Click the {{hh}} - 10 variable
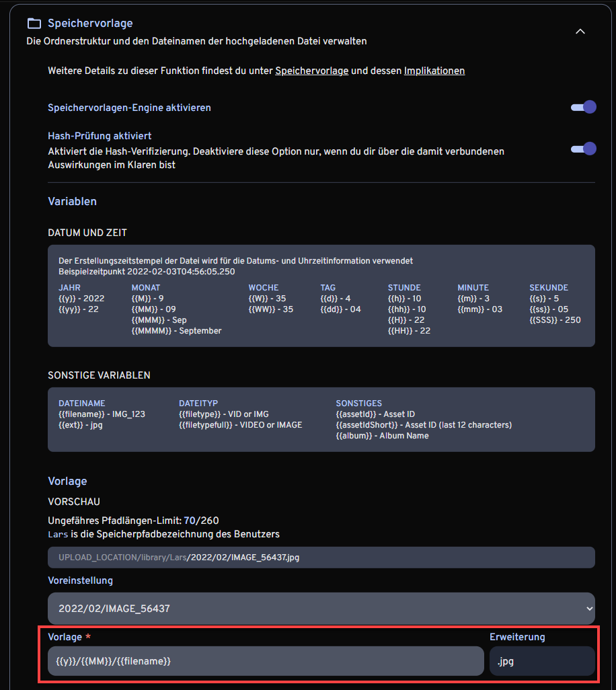616x690 pixels. [407, 309]
